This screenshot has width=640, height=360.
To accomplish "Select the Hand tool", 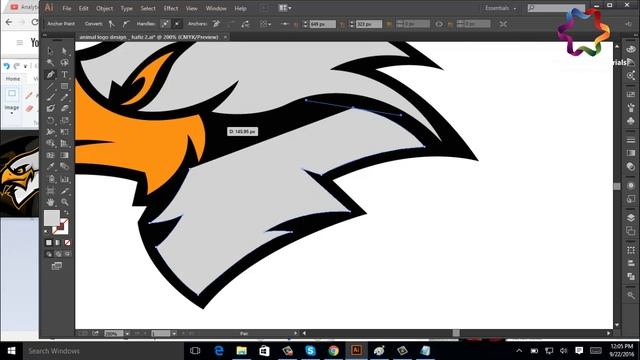I will click(x=50, y=202).
